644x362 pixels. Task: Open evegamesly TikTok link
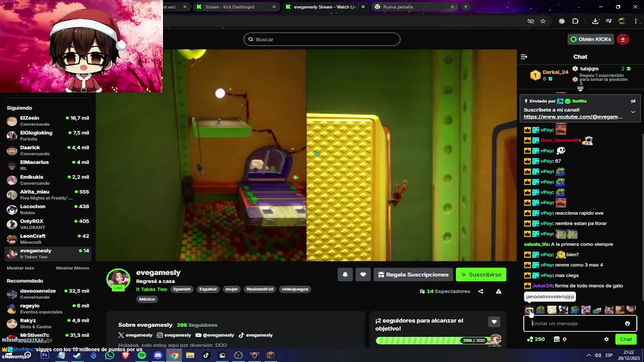click(x=256, y=335)
